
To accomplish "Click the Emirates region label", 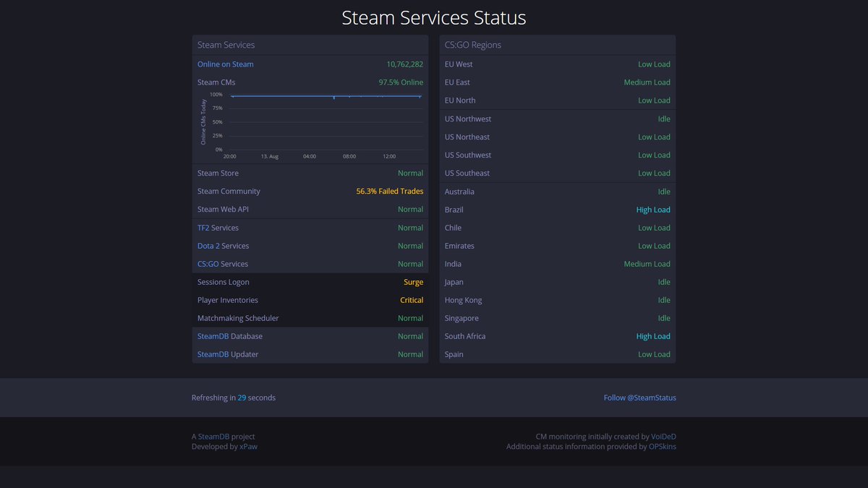I will click(x=459, y=246).
